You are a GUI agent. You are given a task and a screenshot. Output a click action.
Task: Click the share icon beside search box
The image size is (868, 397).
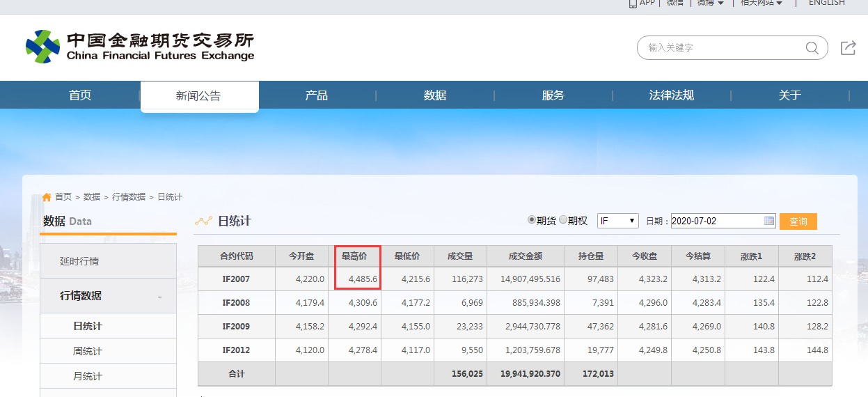click(848, 48)
